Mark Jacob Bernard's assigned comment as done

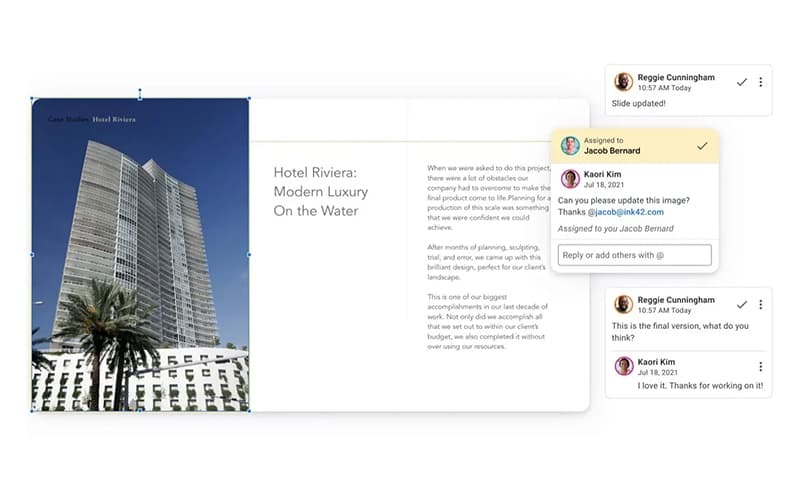pos(702,146)
